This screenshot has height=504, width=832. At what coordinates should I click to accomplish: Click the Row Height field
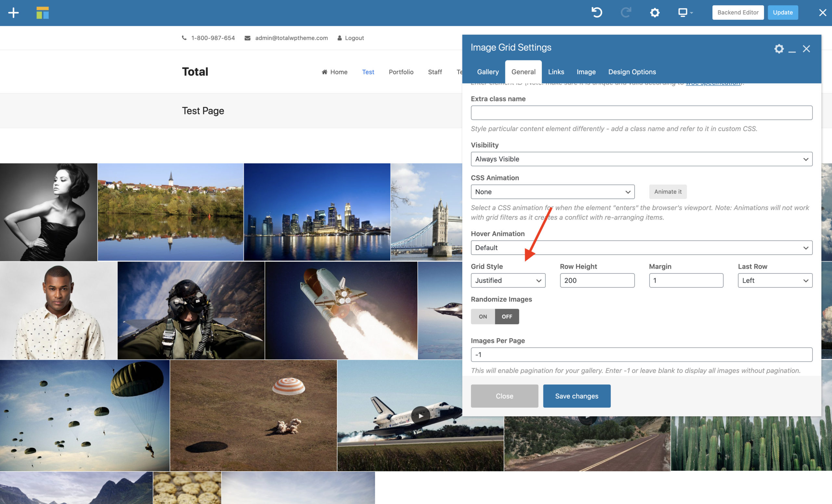click(597, 280)
